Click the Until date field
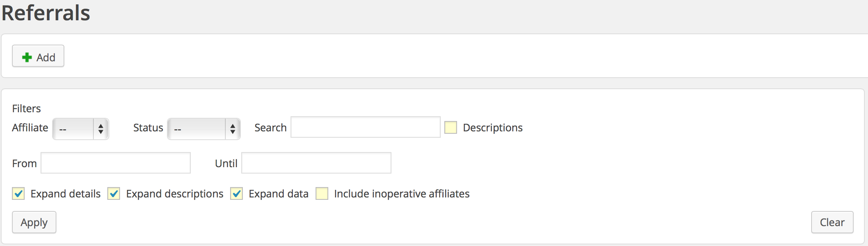Screen dimensions: 868x246 click(x=316, y=163)
